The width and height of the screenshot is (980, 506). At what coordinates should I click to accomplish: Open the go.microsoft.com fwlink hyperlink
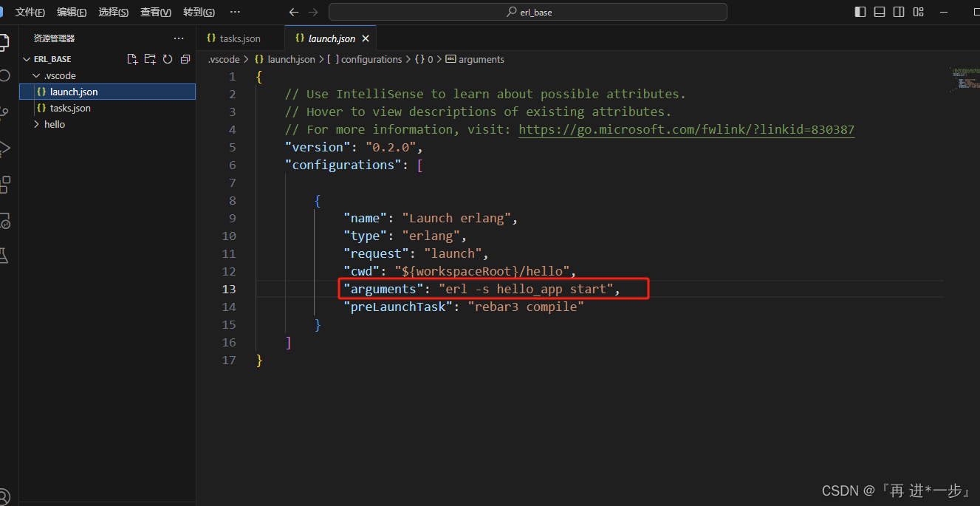tap(687, 129)
